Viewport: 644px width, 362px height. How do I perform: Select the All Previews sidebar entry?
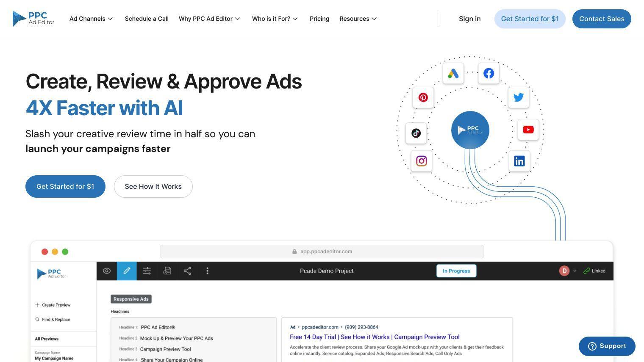pyautogui.click(x=47, y=339)
